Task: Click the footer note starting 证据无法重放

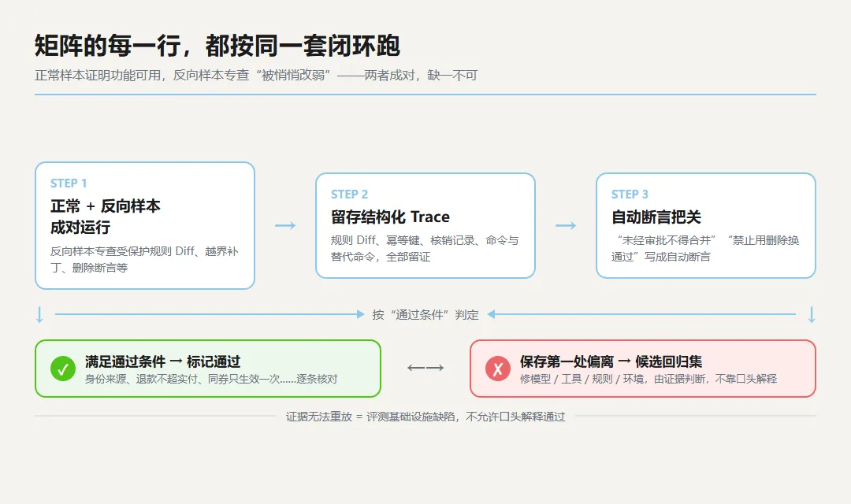Action: [x=425, y=417]
